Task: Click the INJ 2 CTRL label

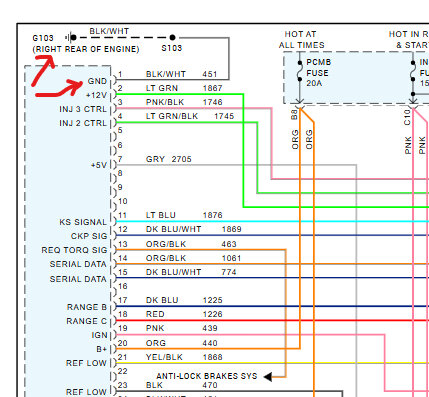Action: [83, 123]
